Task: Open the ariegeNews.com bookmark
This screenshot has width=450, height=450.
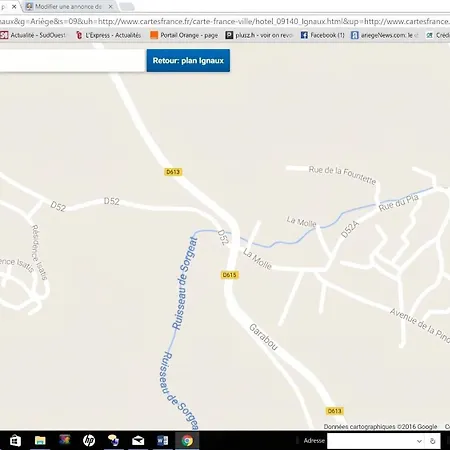Action: point(385,35)
